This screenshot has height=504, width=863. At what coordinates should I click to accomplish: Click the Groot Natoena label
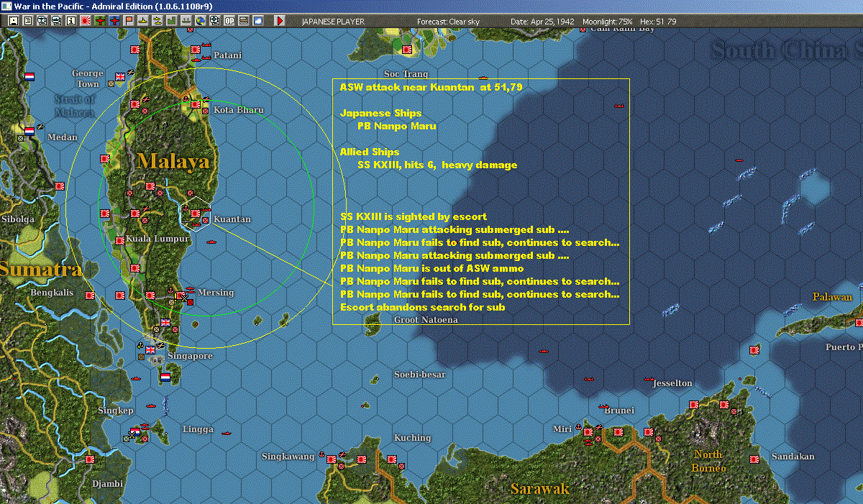pyautogui.click(x=426, y=320)
